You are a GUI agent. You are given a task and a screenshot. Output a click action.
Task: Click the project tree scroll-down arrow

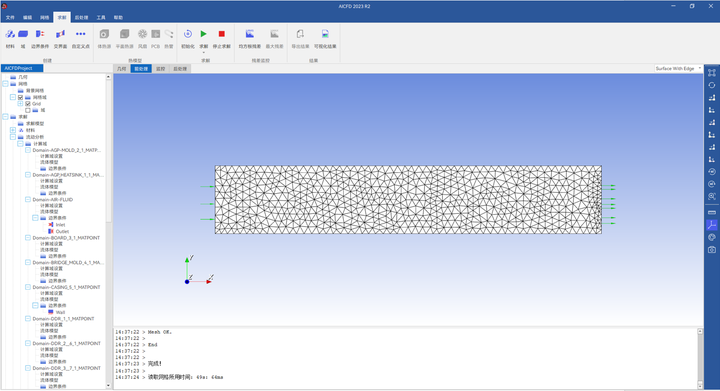click(108, 386)
